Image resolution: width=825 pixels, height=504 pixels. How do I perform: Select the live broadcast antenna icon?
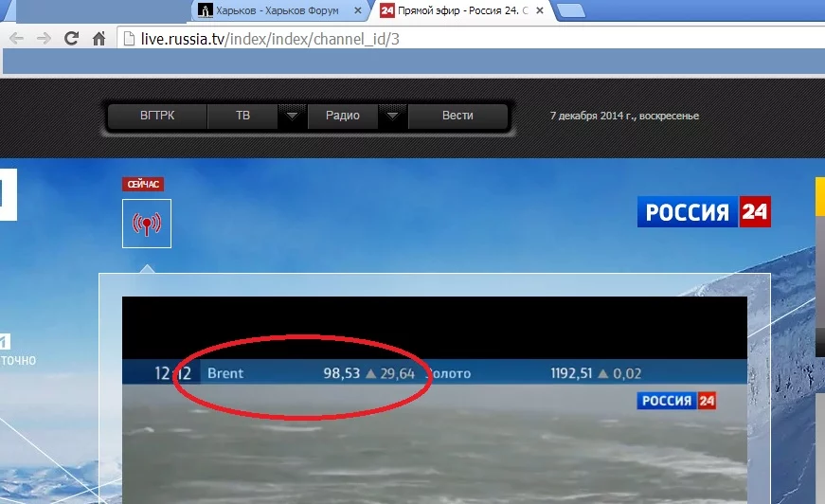[x=147, y=224]
